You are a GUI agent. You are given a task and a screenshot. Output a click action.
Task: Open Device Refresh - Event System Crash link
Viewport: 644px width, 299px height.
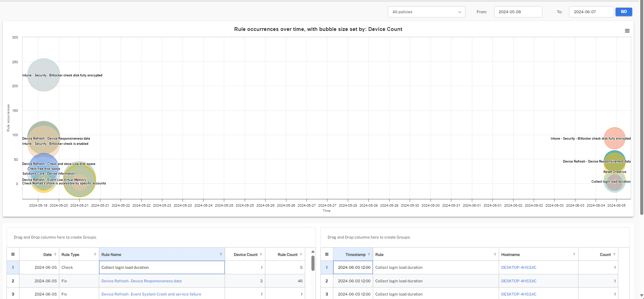coord(151,294)
